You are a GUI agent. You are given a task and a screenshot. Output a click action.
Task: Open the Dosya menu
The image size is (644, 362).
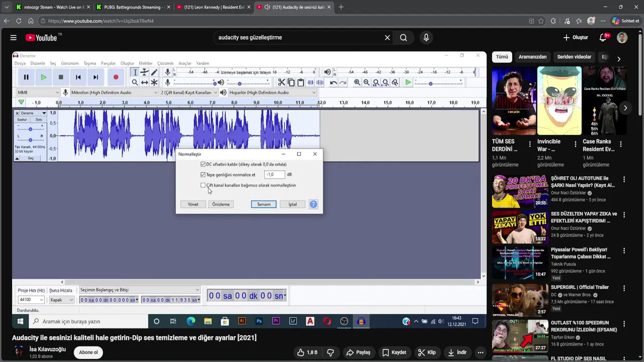pos(20,63)
